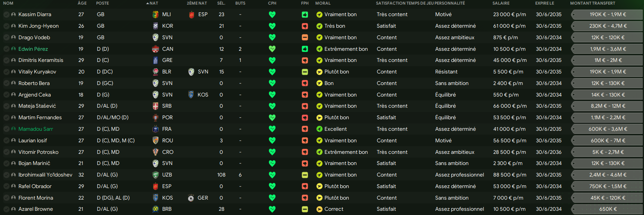Click the MORAL column header

point(323,3)
